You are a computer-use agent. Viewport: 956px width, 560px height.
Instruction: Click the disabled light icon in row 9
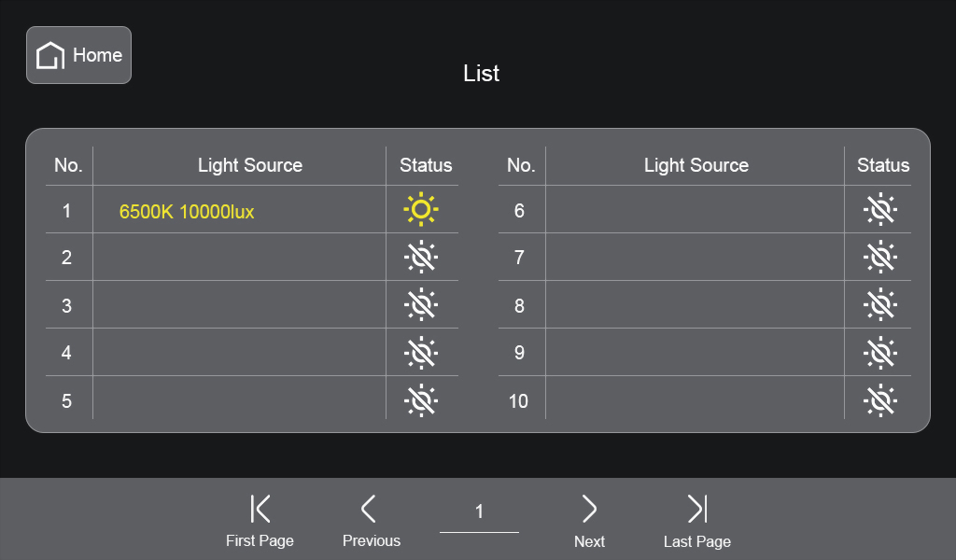(x=879, y=353)
